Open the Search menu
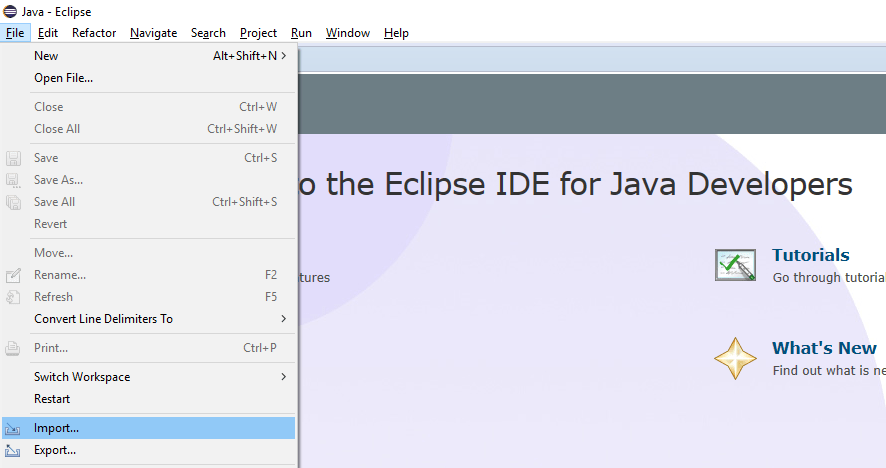 (208, 33)
